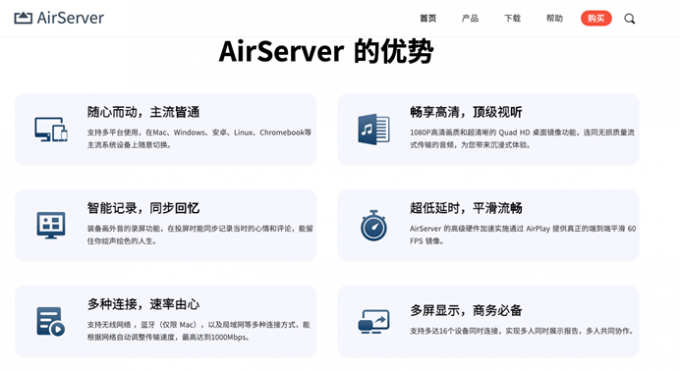Click the 多屏显示，商务必备 title
Viewport: 680px width, 371px height.
[x=466, y=310]
